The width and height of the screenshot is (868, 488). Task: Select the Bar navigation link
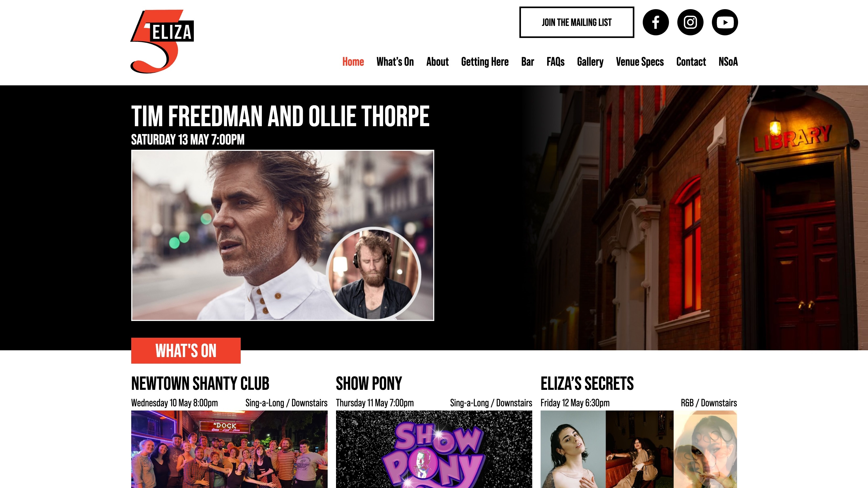coord(527,62)
